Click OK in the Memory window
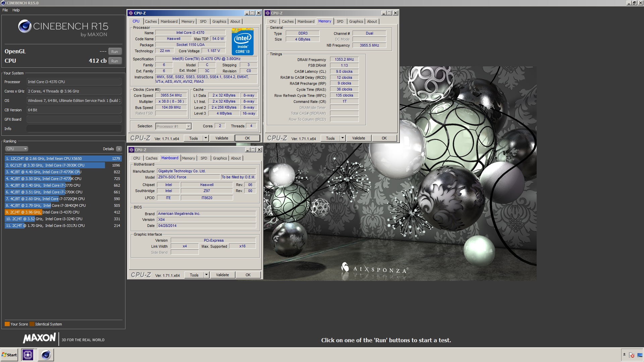 tap(384, 138)
